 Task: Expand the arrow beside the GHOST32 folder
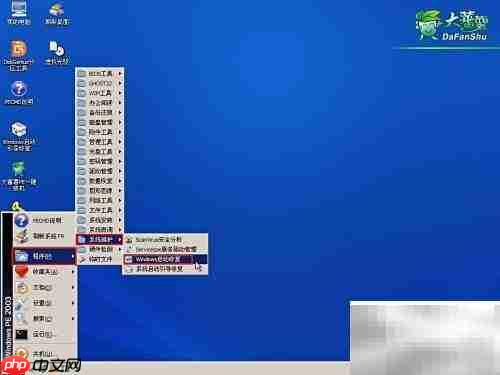[x=120, y=83]
